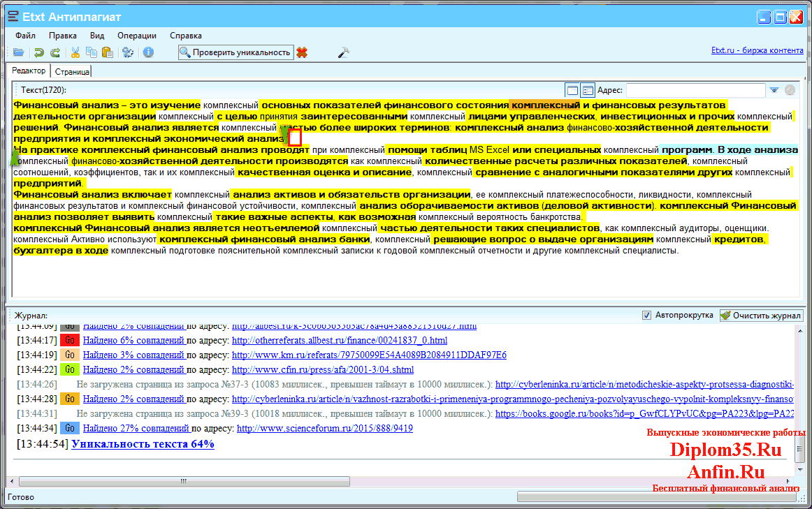The width and height of the screenshot is (812, 509).
Task: Click the paste clipboard icon
Action: point(107,52)
